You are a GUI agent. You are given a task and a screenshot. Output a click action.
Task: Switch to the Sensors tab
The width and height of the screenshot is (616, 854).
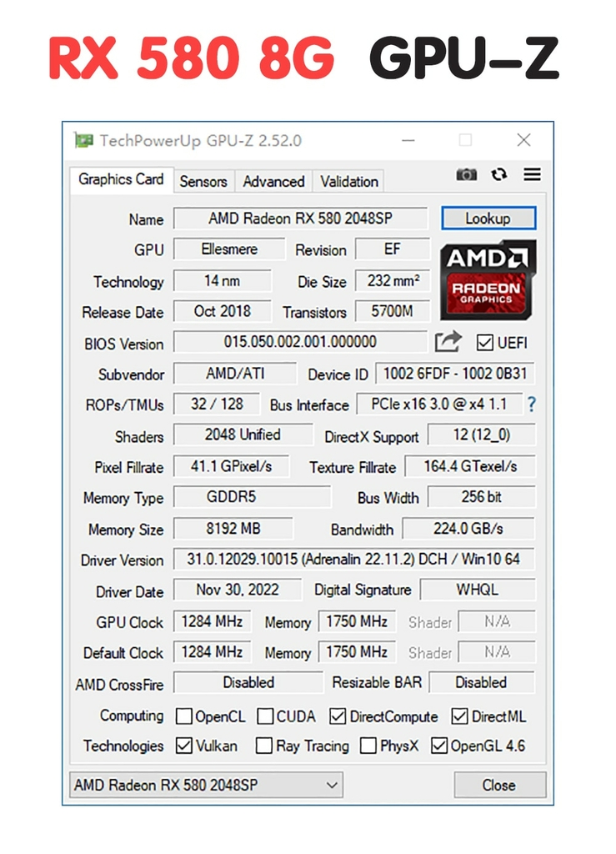point(203,181)
